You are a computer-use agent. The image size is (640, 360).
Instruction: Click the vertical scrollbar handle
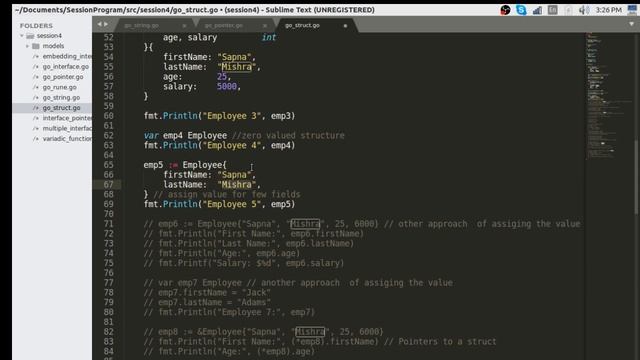click(636, 176)
